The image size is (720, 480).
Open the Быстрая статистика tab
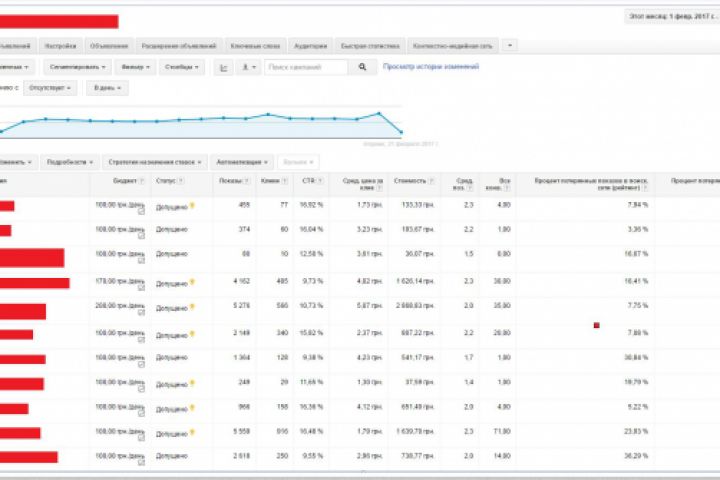point(370,46)
